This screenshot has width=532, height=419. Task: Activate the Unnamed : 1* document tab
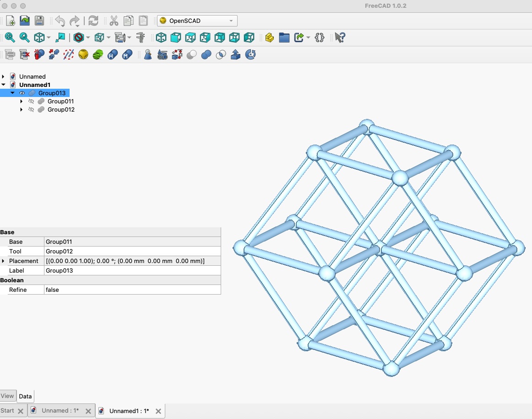tap(61, 410)
